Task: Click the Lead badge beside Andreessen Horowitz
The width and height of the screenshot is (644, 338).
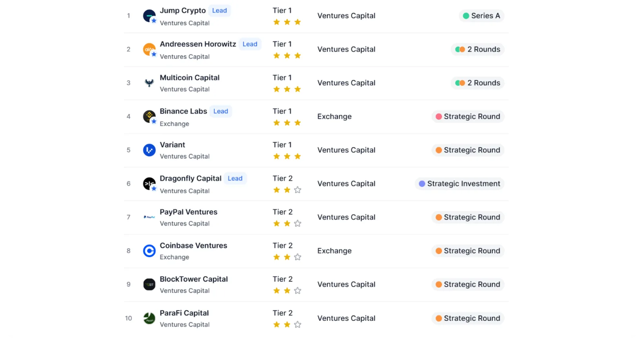Action: point(250,44)
